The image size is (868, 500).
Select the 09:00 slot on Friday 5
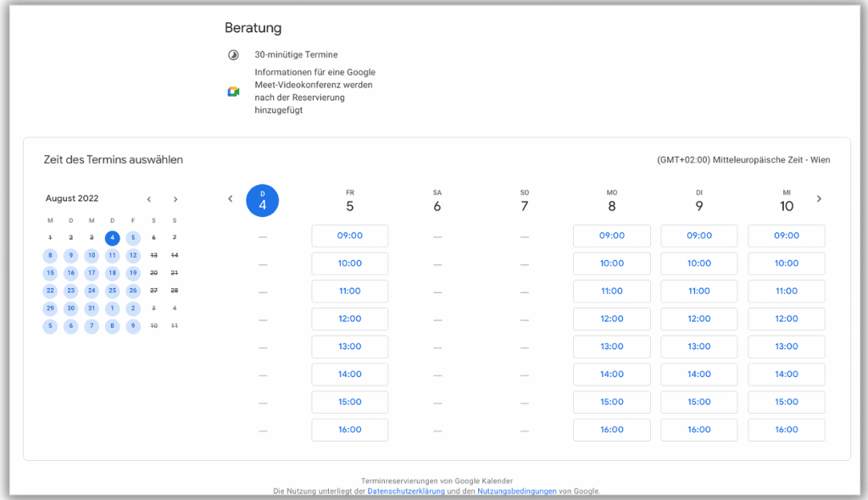click(349, 236)
